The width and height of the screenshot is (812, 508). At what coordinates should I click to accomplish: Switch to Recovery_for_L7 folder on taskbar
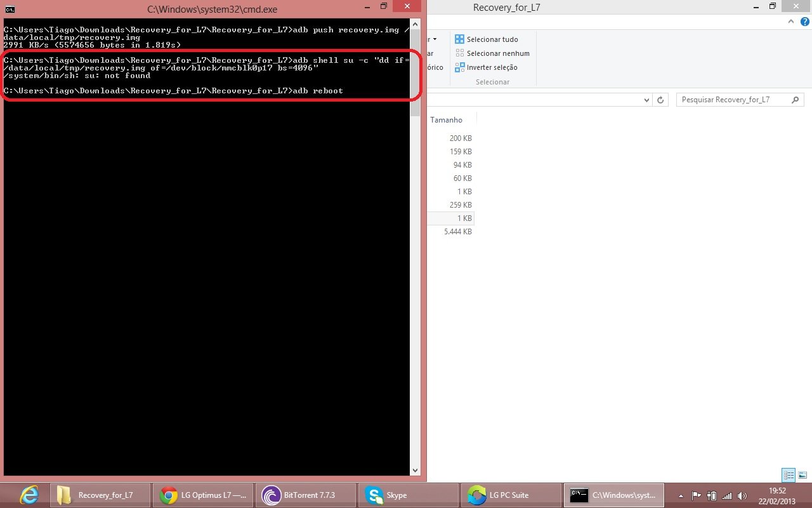(100, 495)
